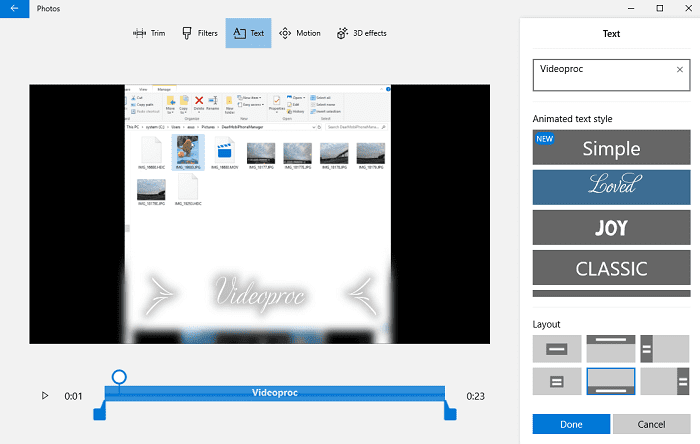Click the Cancel button
The width and height of the screenshot is (700, 444).
pos(651,424)
